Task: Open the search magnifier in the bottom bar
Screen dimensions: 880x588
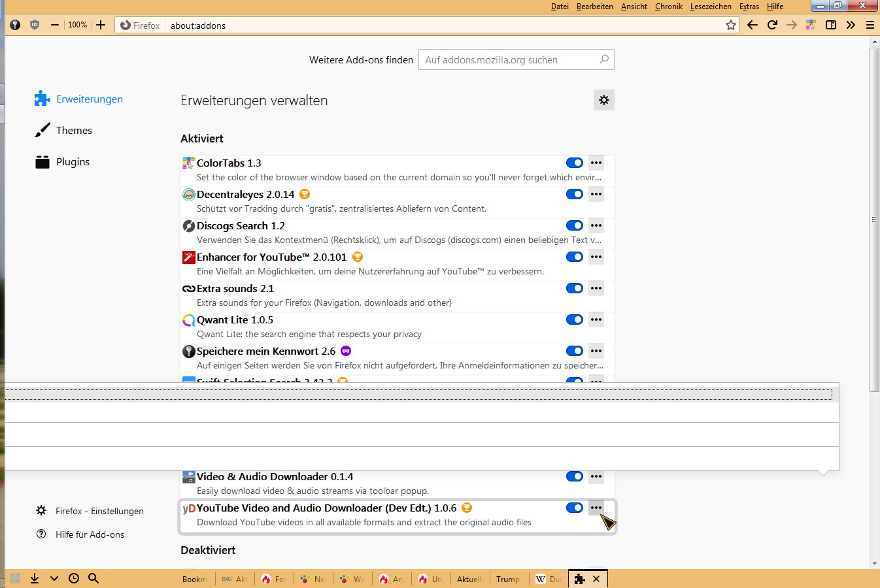Action: (93, 578)
